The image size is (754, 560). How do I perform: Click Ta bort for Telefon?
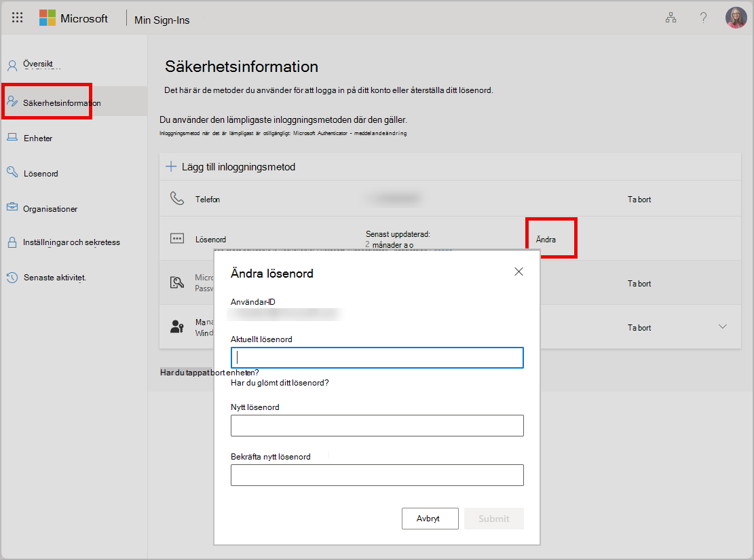pyautogui.click(x=639, y=199)
